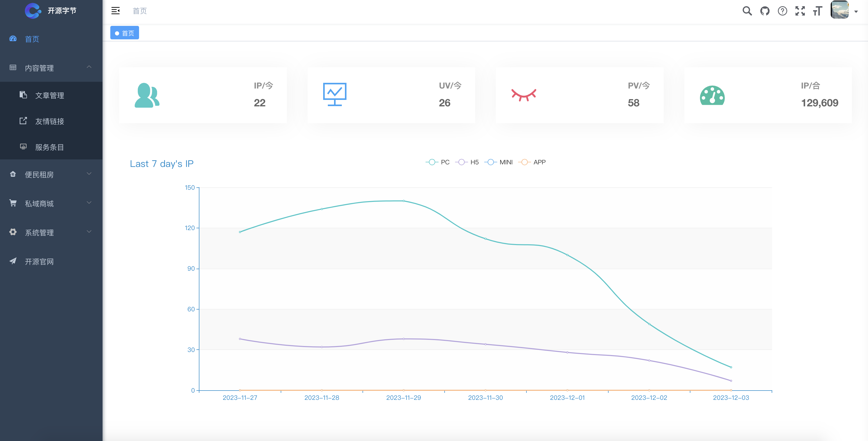Click the 内容管理 menu label
Image resolution: width=868 pixels, height=441 pixels.
(39, 68)
